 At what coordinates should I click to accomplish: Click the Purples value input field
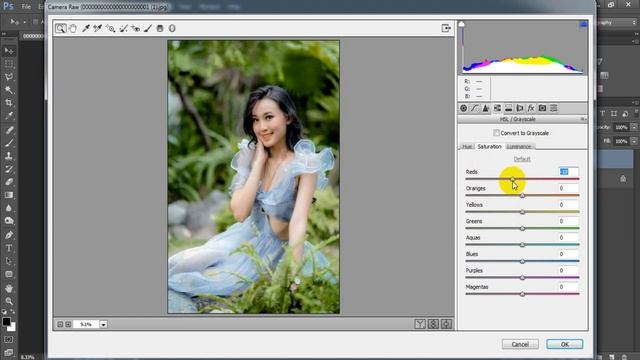click(568, 270)
